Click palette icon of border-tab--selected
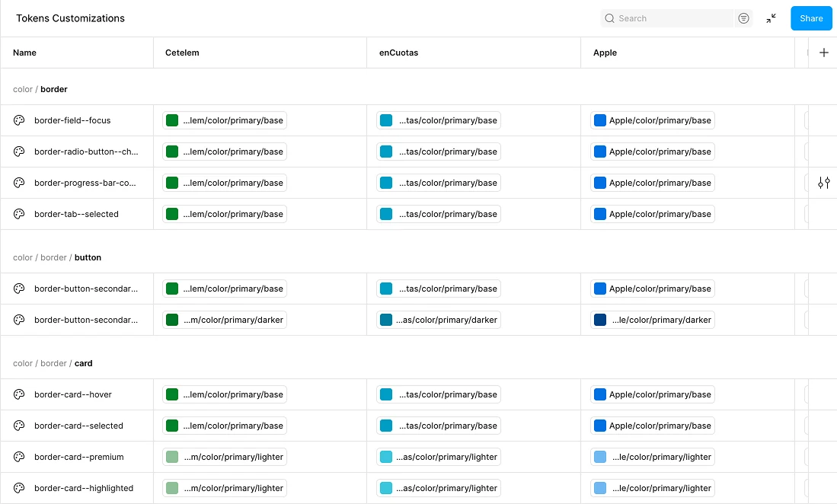Viewport: 837px width, 504px height. tap(19, 214)
